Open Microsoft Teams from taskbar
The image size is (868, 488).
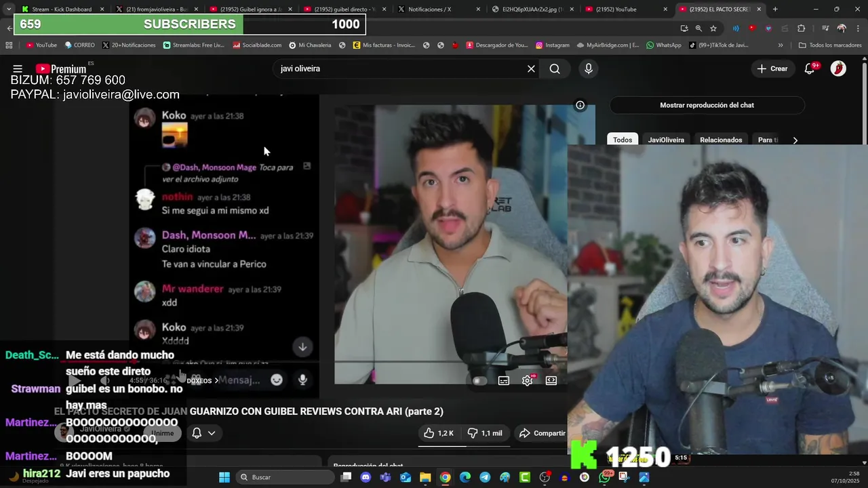(386, 477)
